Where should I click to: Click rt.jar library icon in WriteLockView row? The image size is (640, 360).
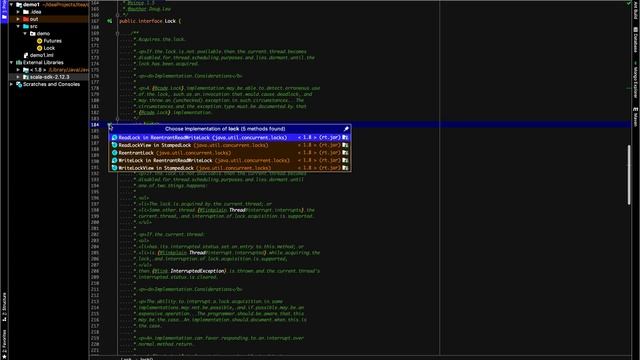[x=345, y=168]
